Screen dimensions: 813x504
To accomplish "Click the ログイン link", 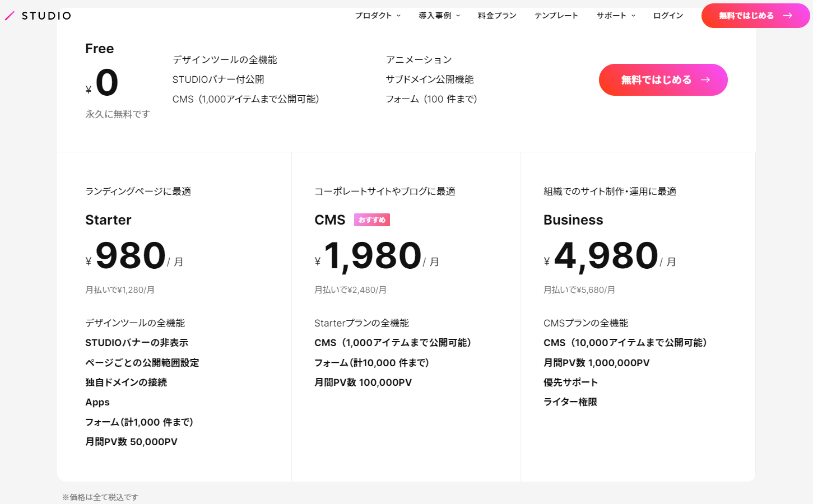I will 668,16.
